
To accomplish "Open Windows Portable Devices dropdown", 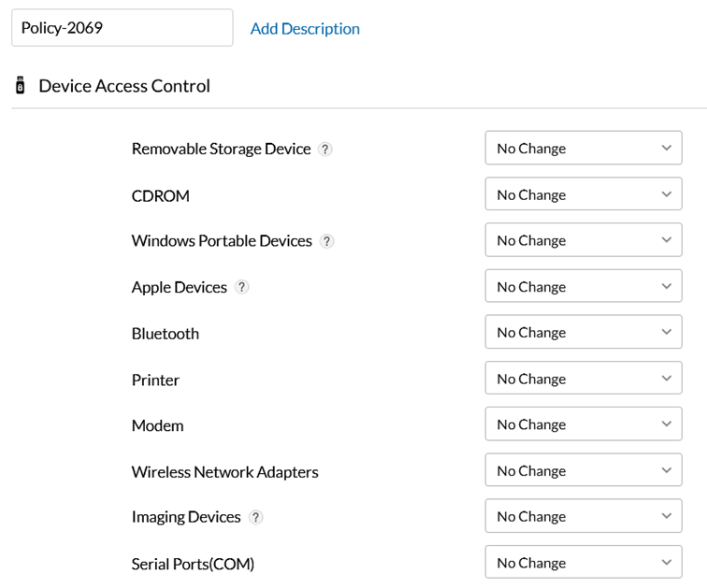I will [x=583, y=240].
